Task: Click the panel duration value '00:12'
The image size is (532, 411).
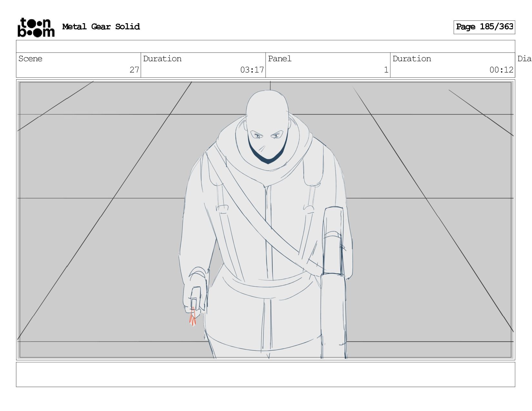Action: 501,70
